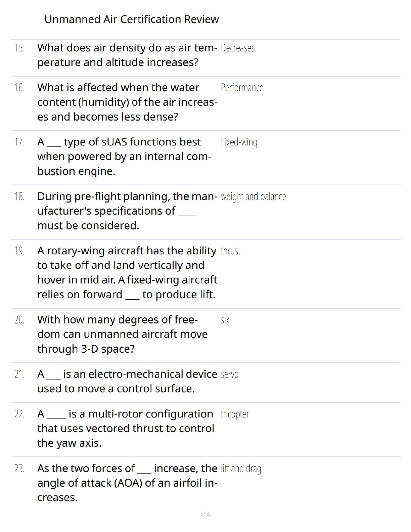Select the answer 'six'
The height and width of the screenshot is (532, 411).
tap(225, 320)
